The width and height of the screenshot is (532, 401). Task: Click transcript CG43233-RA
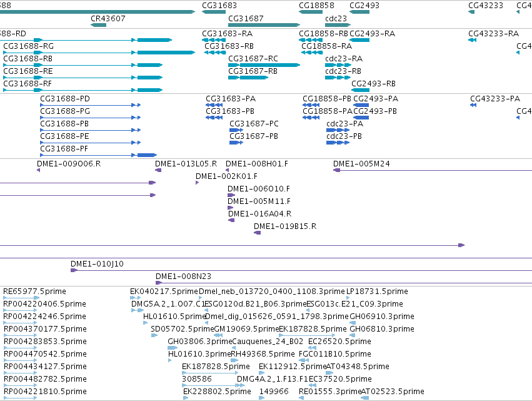(494, 34)
